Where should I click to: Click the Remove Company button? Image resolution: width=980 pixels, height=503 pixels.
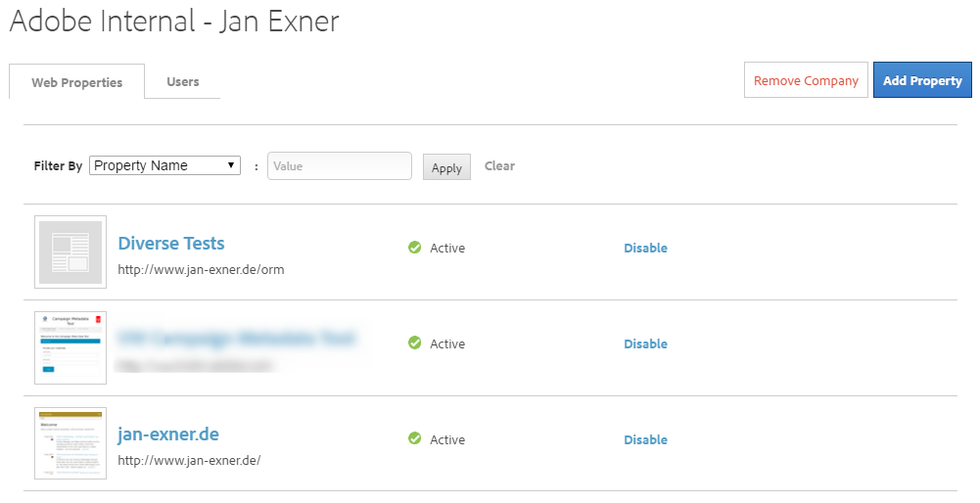point(806,81)
